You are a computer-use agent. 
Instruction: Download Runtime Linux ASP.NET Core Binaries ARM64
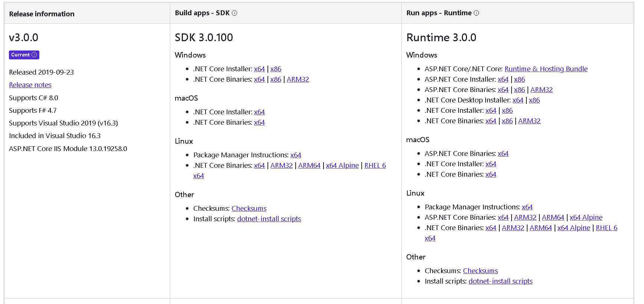pyautogui.click(x=553, y=217)
